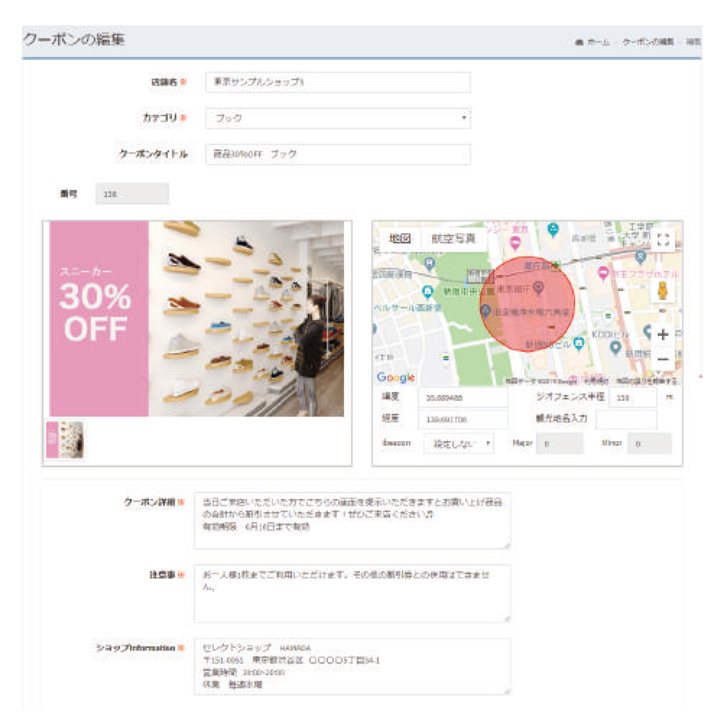Click the クーポンタイトル input field
Image resolution: width=728 pixels, height=719 pixels.
[338, 155]
